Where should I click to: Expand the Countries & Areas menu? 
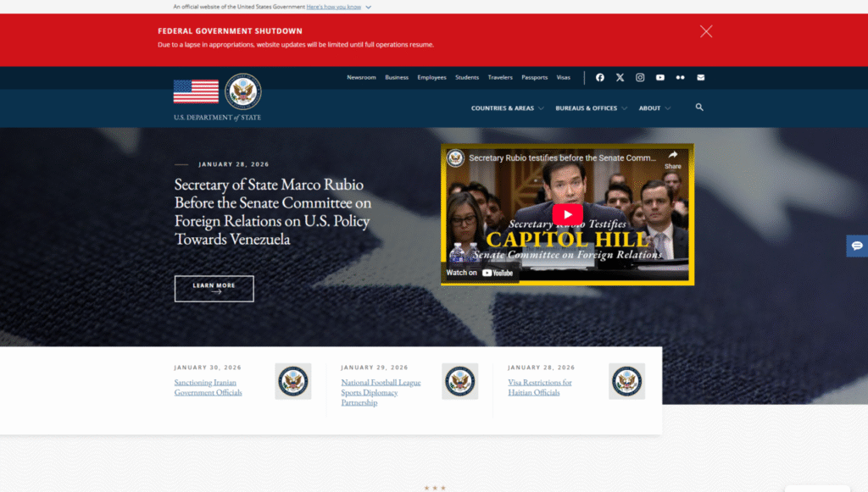coord(507,108)
